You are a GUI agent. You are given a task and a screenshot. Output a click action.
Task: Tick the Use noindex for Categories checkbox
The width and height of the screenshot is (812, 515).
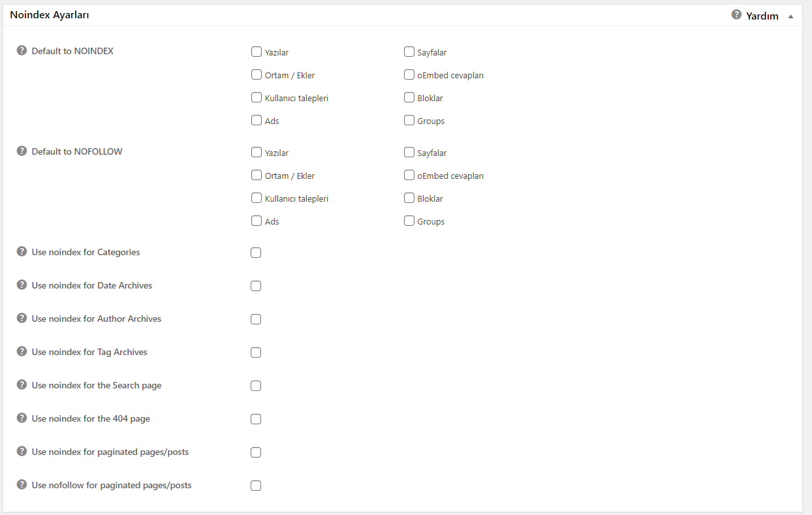256,253
